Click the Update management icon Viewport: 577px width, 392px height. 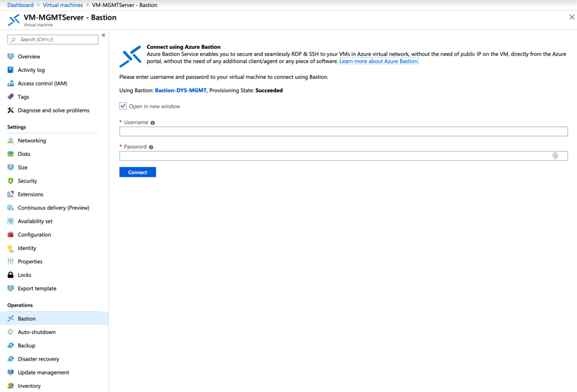tap(10, 372)
